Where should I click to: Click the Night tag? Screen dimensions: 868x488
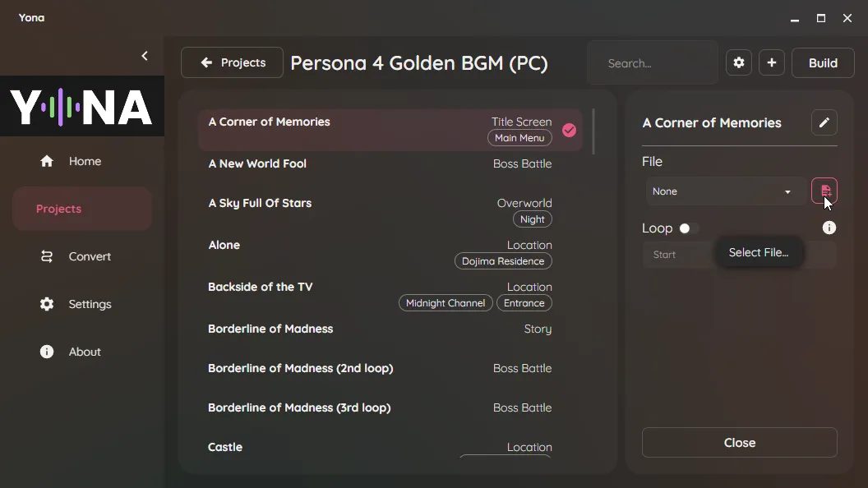click(x=533, y=219)
